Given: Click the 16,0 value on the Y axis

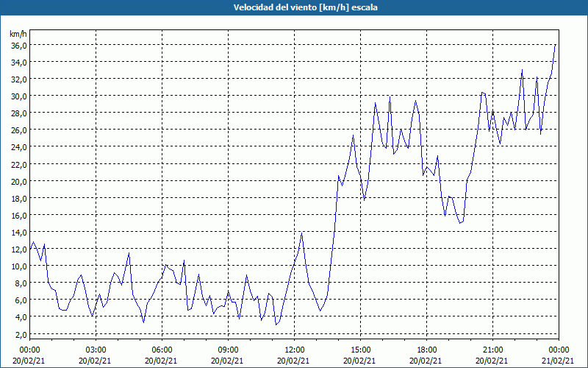Looking at the screenshot, I should click(x=19, y=216).
